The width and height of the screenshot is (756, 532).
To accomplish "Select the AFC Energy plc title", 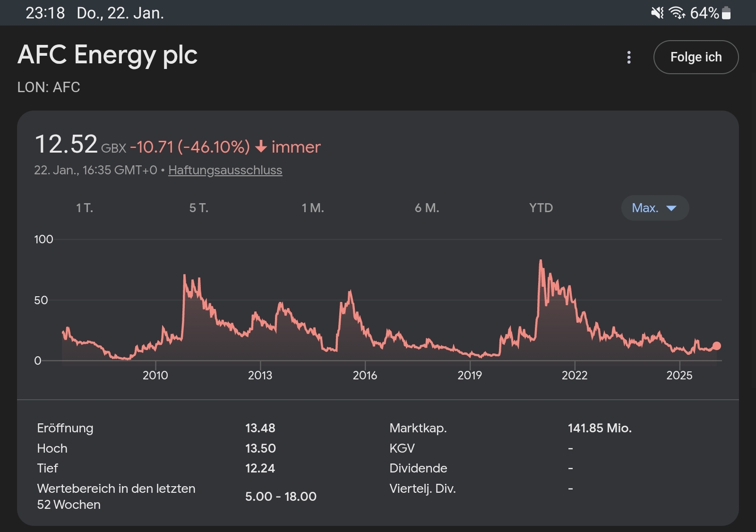I will [x=108, y=55].
